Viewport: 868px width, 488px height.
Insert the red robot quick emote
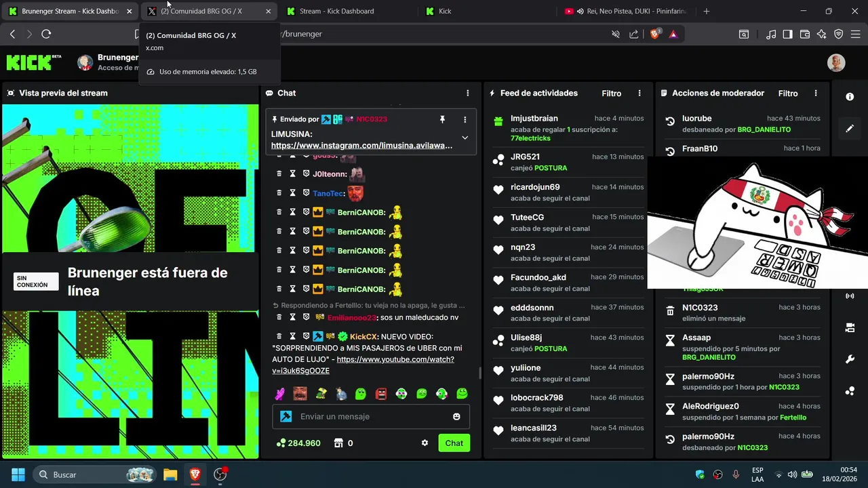381,393
